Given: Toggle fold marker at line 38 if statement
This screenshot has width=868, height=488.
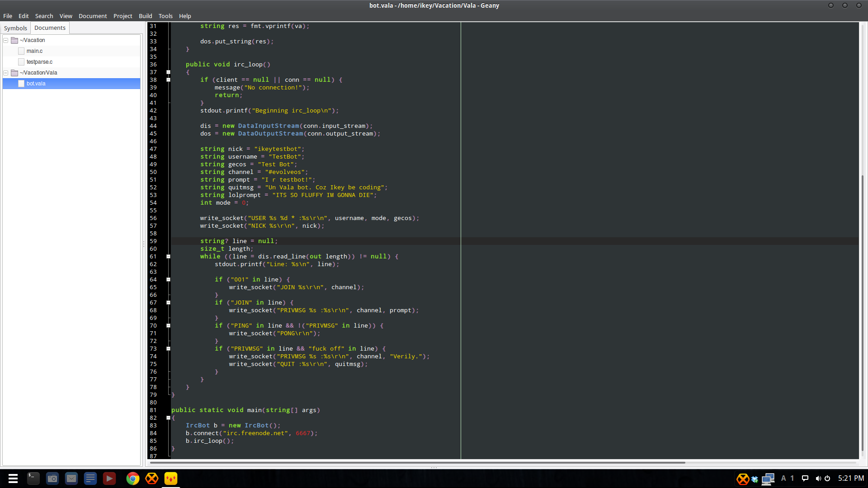Looking at the screenshot, I should [x=168, y=80].
